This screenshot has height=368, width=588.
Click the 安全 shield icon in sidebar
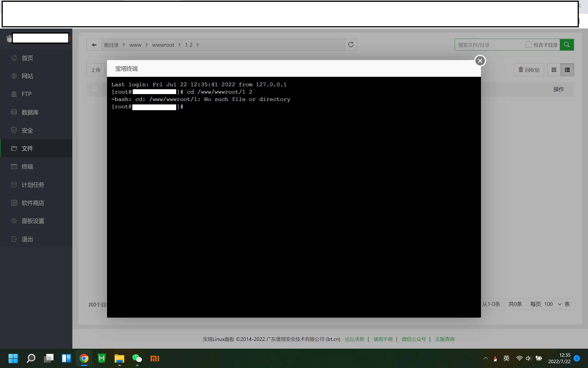pos(14,130)
